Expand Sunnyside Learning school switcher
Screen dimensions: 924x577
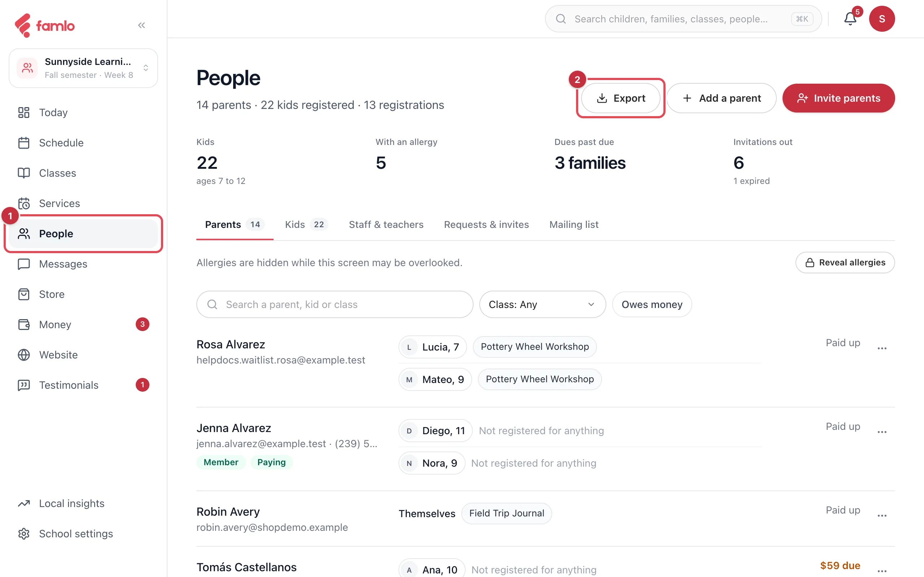click(83, 68)
